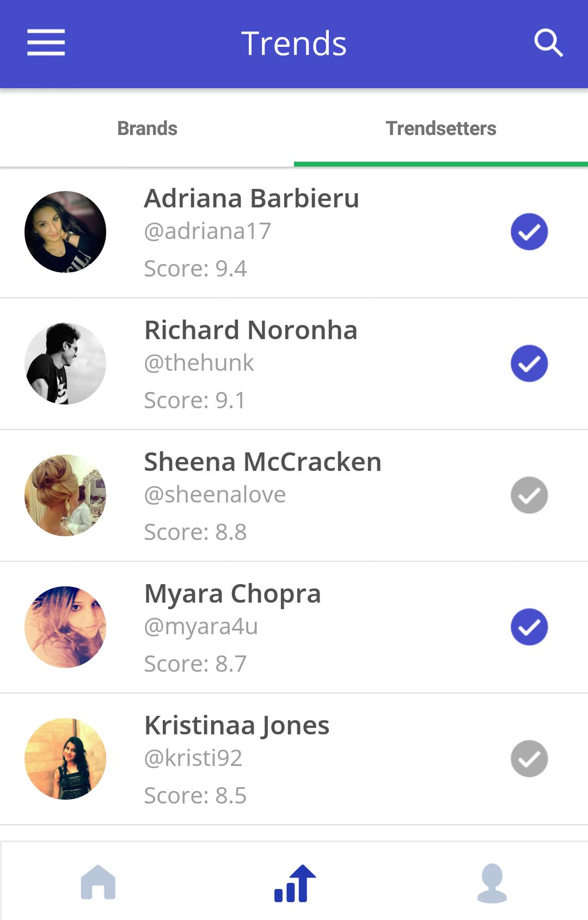The image size is (588, 920).
Task: Go to Home via bottom bar icon
Action: pyautogui.click(x=98, y=882)
